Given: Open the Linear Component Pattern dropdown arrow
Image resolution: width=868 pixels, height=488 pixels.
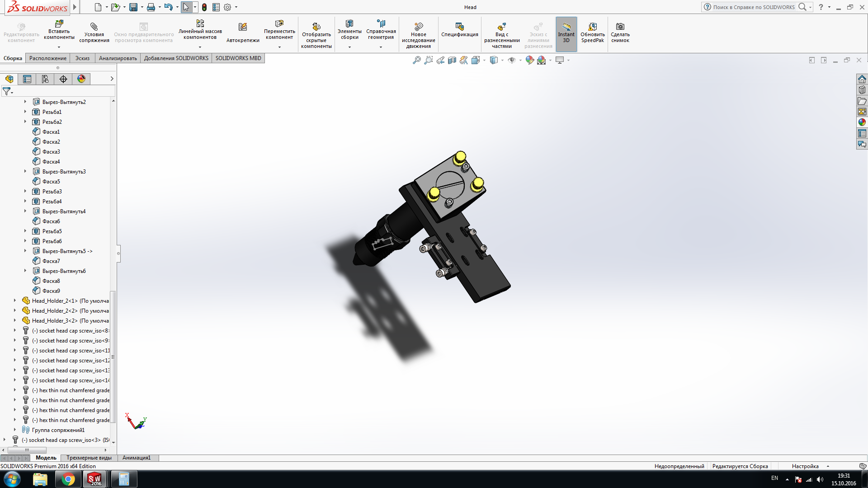Looking at the screenshot, I should 200,47.
